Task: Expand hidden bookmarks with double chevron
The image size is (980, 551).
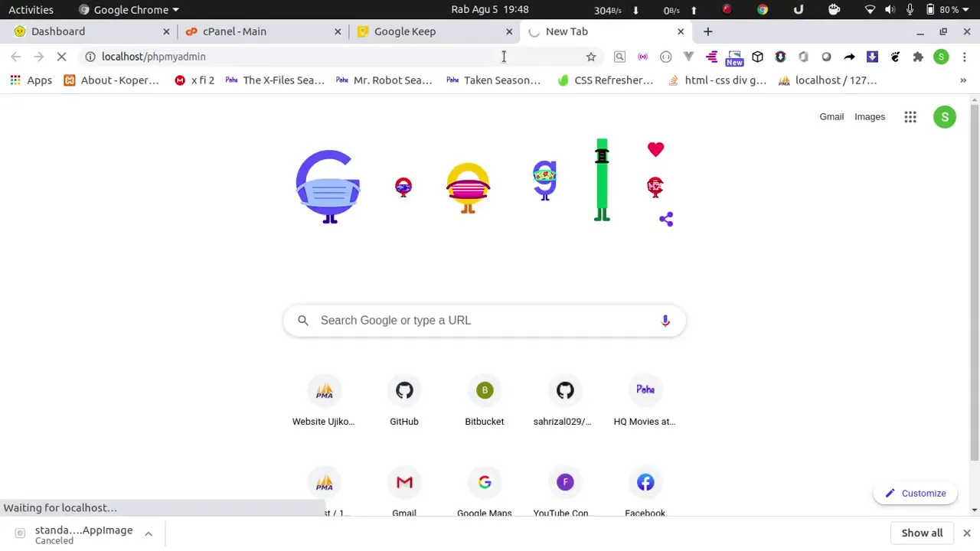Action: 962,80
